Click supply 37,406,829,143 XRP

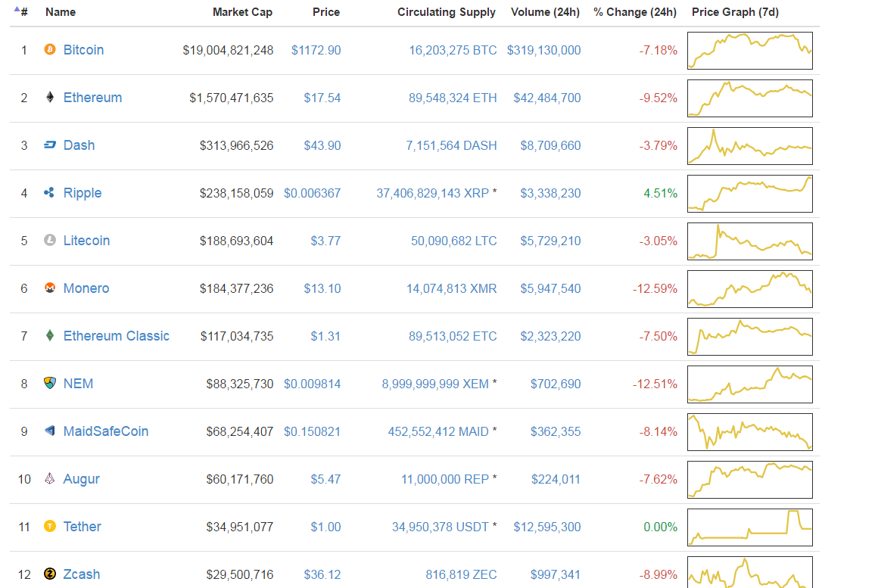click(x=432, y=193)
